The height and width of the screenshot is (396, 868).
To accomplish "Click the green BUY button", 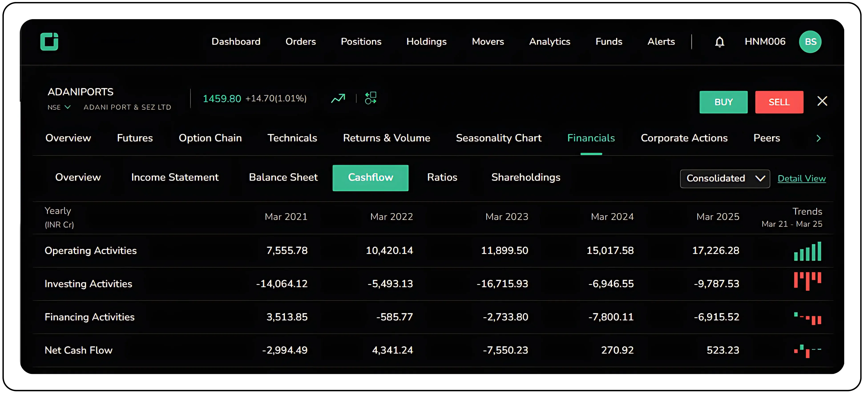I will (723, 102).
